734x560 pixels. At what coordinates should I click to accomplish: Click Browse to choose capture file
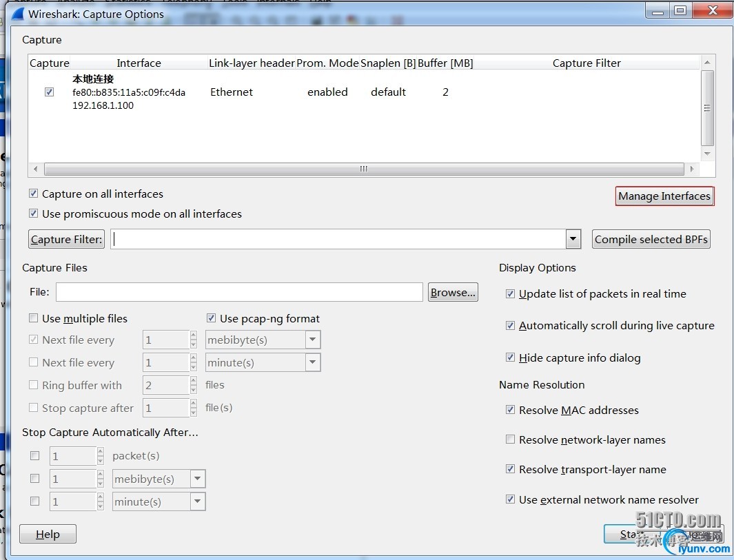coord(453,292)
